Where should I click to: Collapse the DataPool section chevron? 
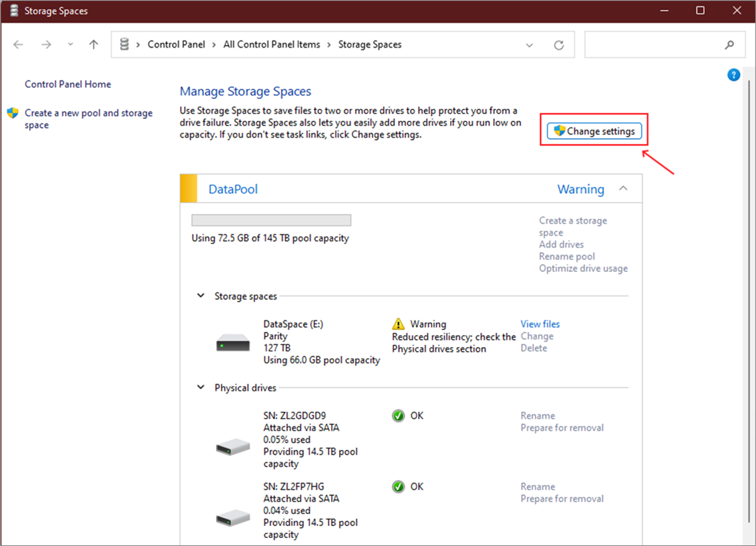[x=623, y=188]
